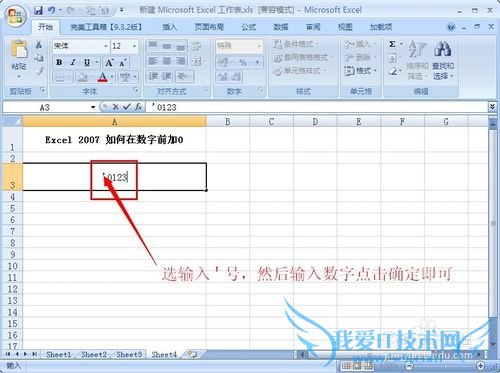
Task: Open the number format dropdown (特殊)
Action: [x=259, y=46]
